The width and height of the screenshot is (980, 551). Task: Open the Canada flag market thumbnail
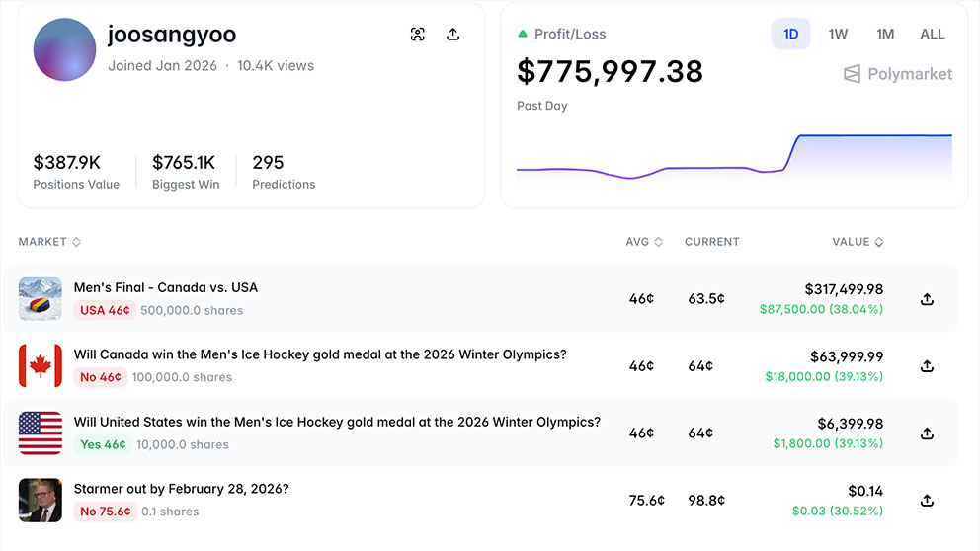click(40, 365)
